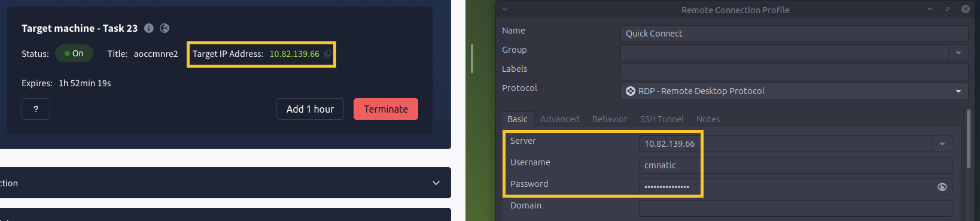980x221 pixels.
Task: Click the On status indicator
Action: click(x=74, y=53)
